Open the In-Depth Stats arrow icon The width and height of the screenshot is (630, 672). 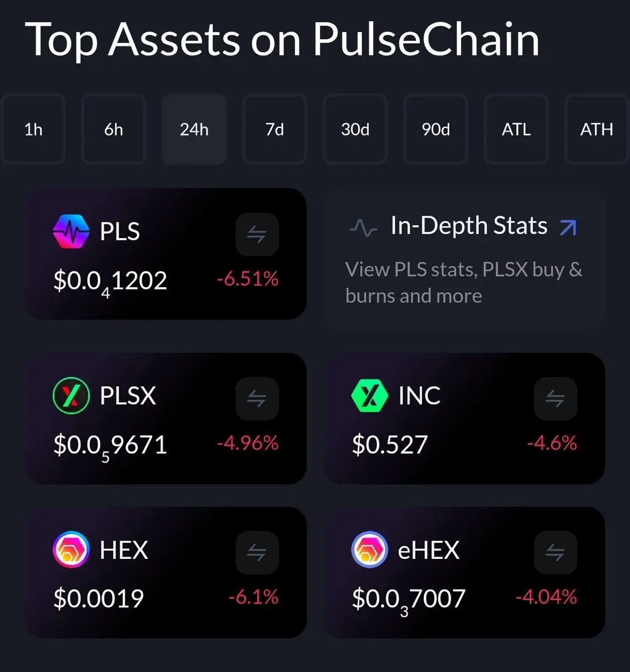coord(568,227)
